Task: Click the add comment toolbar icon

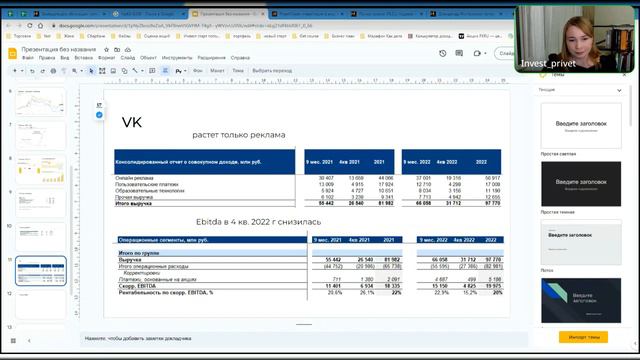Action: 152,71
